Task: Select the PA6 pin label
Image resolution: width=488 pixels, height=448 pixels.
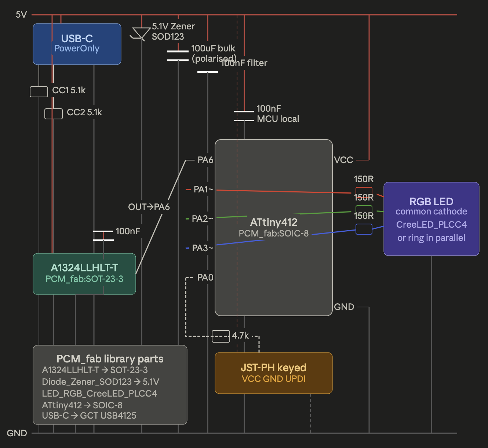Action: pos(205,160)
